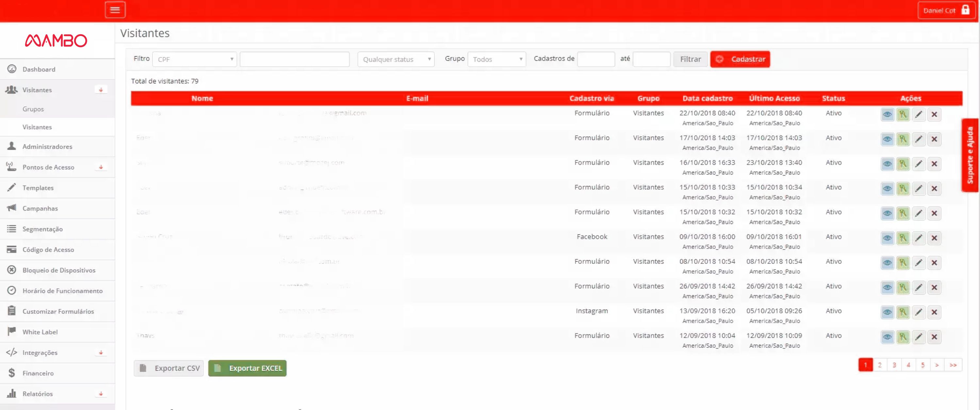The height and width of the screenshot is (410, 980).
Task: Click green key icon for 12/09/2018 10:04 visitor
Action: 903,337
